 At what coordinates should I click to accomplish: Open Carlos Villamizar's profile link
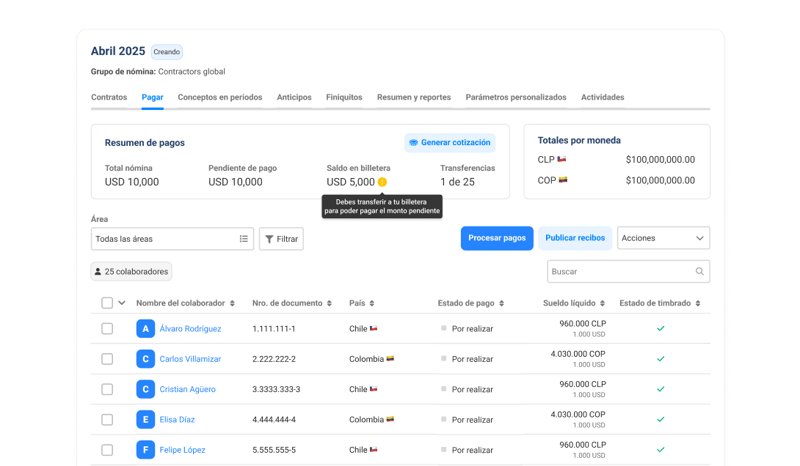[x=190, y=359]
